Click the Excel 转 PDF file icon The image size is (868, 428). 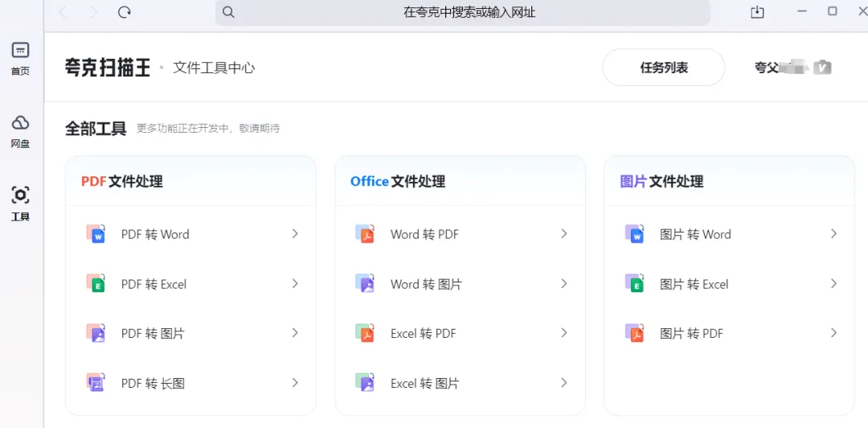(365, 333)
